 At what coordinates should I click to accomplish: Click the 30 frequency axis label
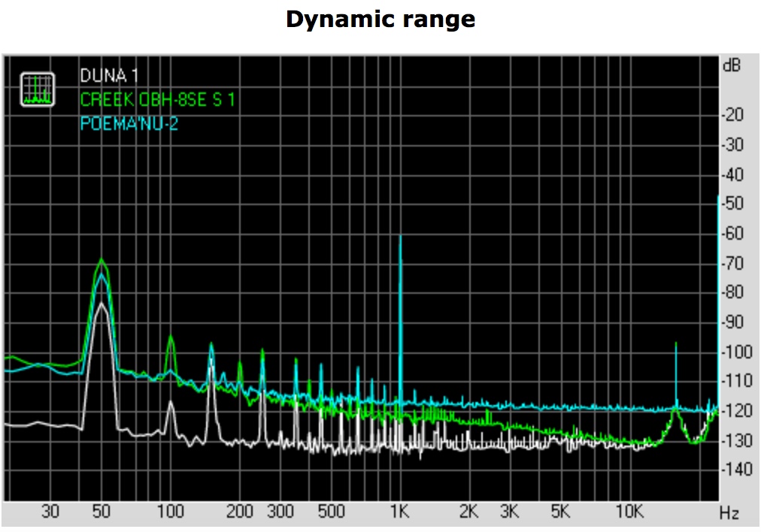click(x=50, y=513)
